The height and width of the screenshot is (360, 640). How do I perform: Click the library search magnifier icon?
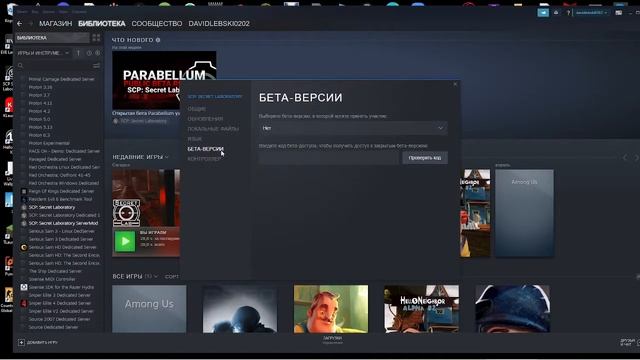point(20,66)
